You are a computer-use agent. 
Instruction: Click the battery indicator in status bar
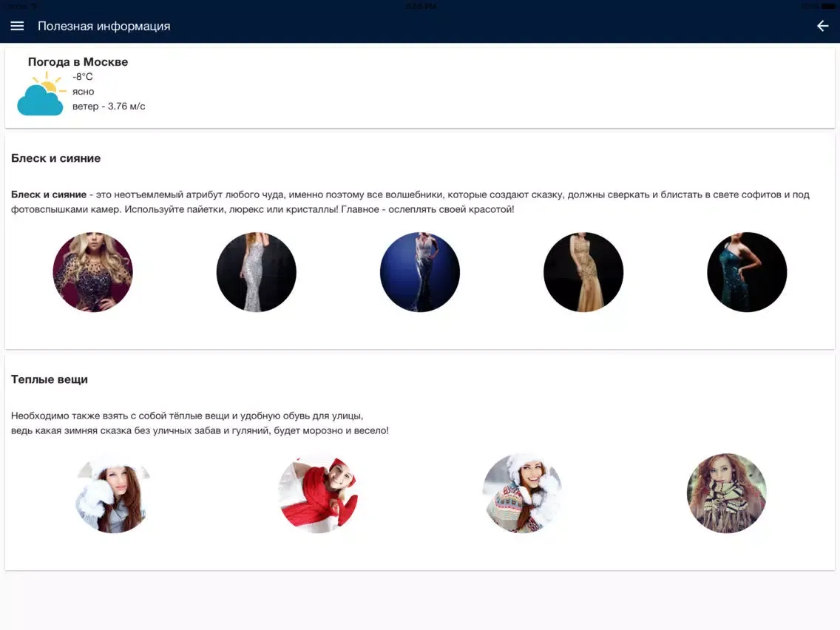click(827, 7)
